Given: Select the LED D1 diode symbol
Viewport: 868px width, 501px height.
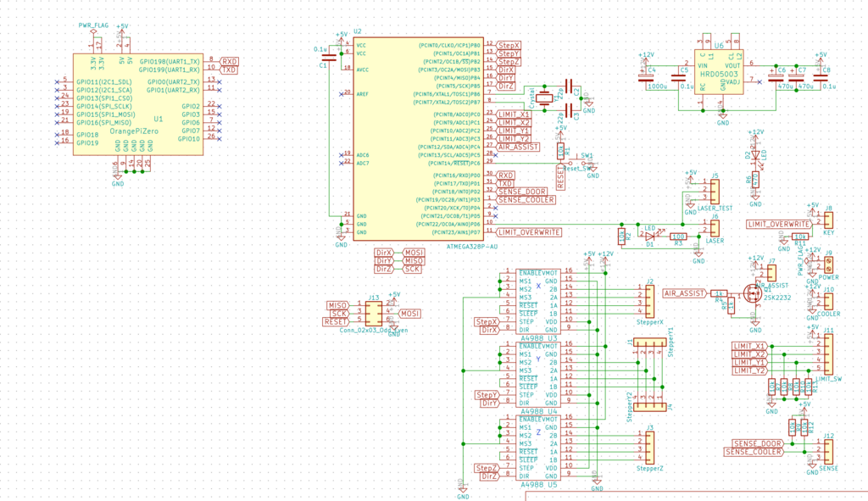Looking at the screenshot, I should pos(650,237).
